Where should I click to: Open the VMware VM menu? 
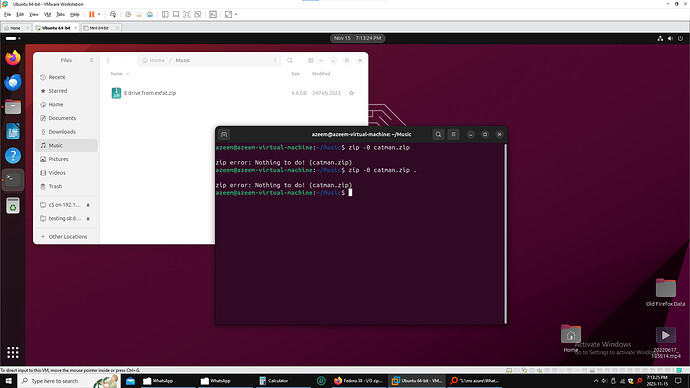[48, 15]
